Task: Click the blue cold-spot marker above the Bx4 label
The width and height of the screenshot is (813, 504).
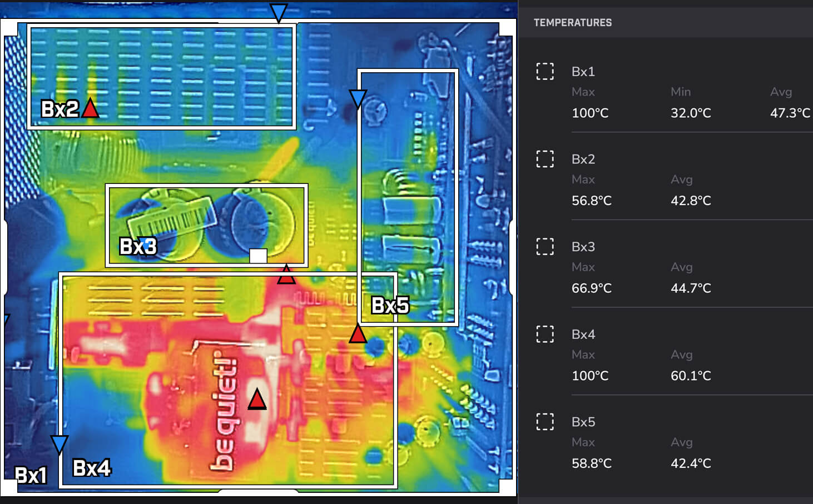Action: click(60, 445)
